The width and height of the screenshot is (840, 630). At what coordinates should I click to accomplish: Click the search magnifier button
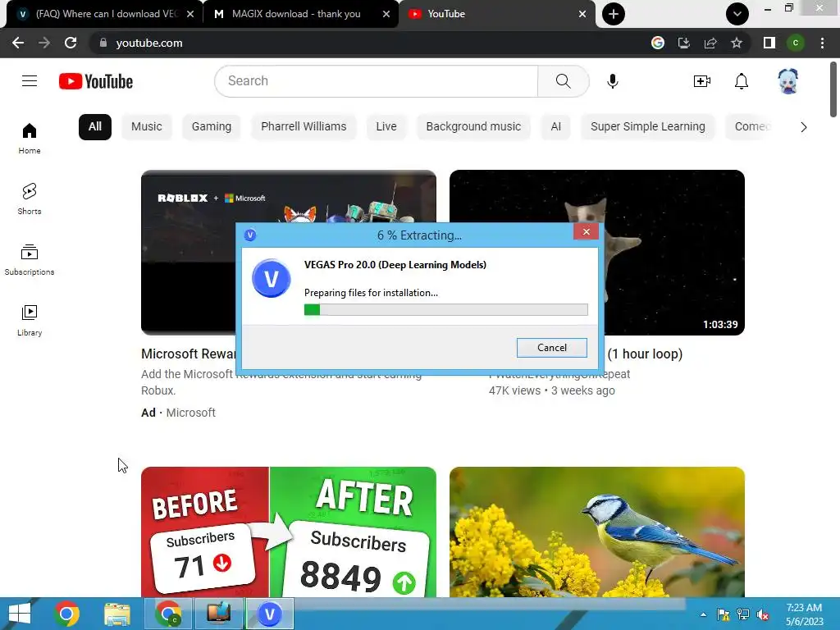pyautogui.click(x=563, y=81)
